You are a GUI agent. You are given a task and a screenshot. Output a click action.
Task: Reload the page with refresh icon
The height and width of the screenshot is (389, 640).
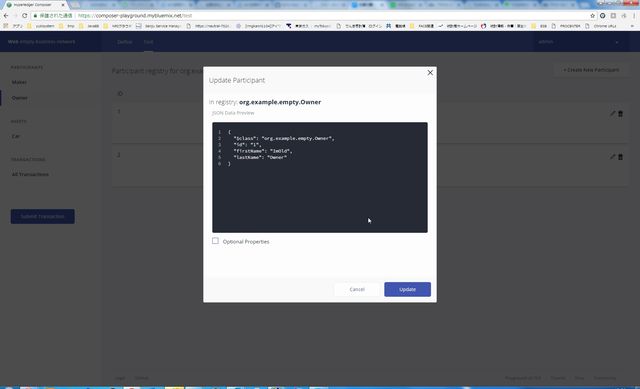(x=24, y=16)
